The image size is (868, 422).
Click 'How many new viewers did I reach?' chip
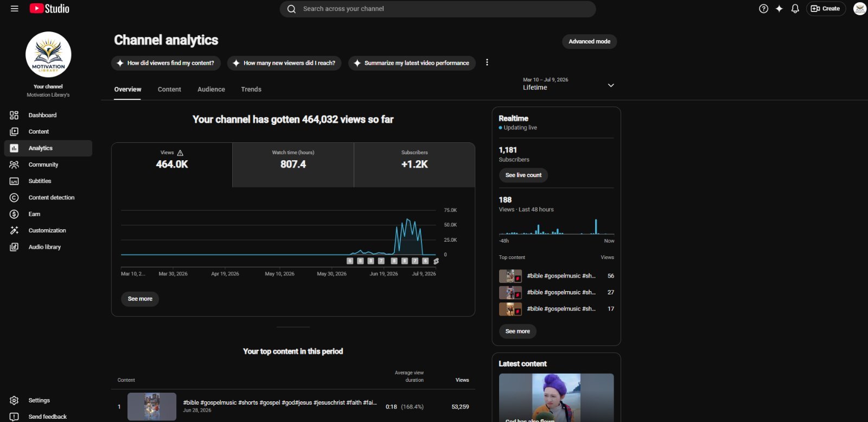pyautogui.click(x=284, y=63)
